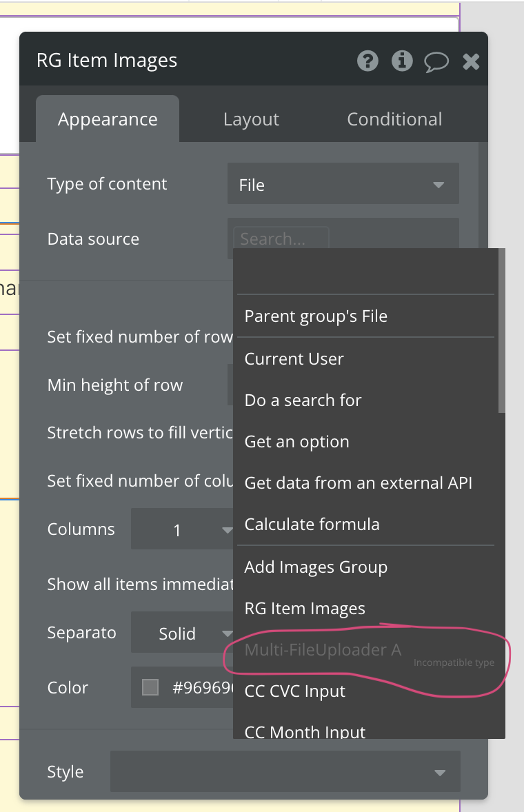This screenshot has height=812, width=524.
Task: Choose Get an option entry
Action: pos(297,442)
